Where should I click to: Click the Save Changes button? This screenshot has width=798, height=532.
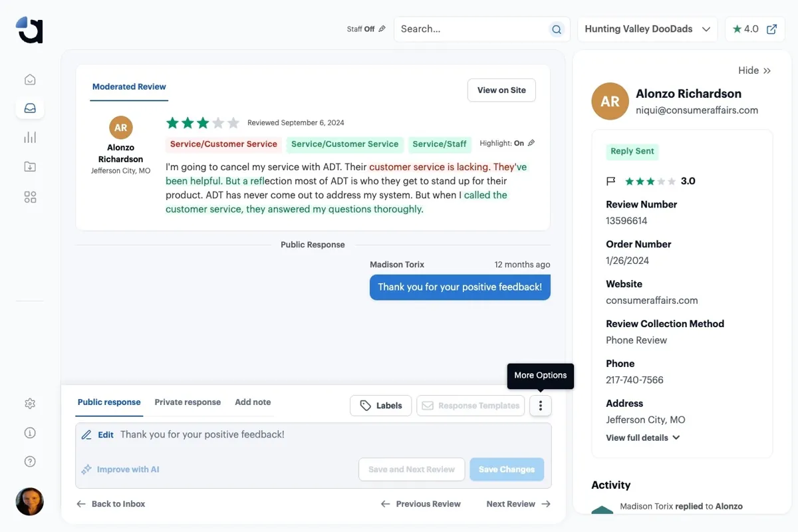pos(507,469)
